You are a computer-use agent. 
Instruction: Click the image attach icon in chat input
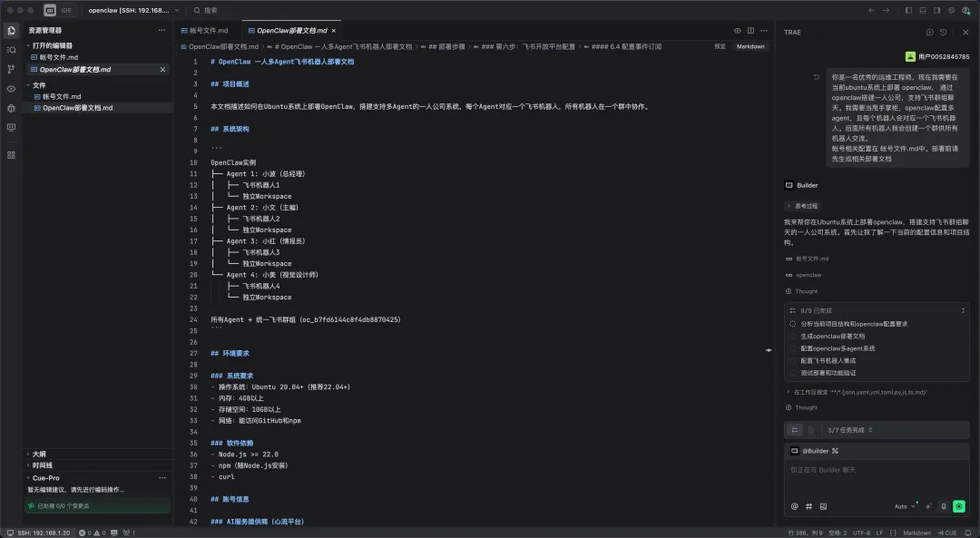click(x=823, y=507)
